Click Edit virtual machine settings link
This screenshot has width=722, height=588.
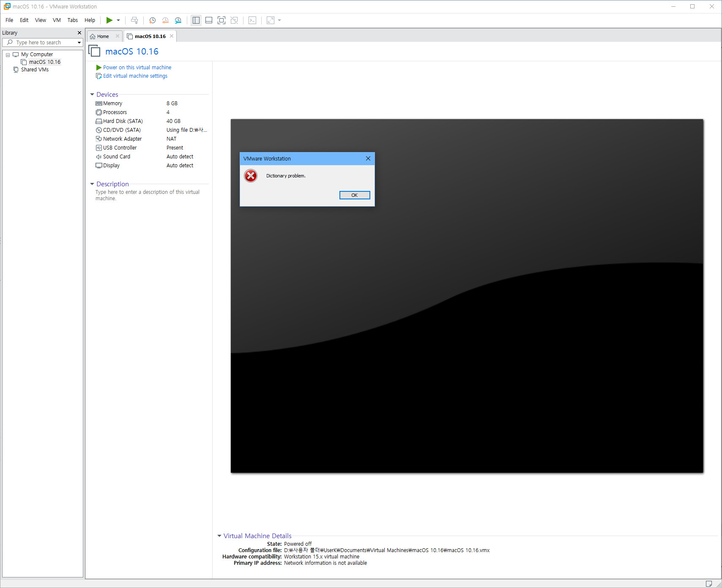(135, 76)
